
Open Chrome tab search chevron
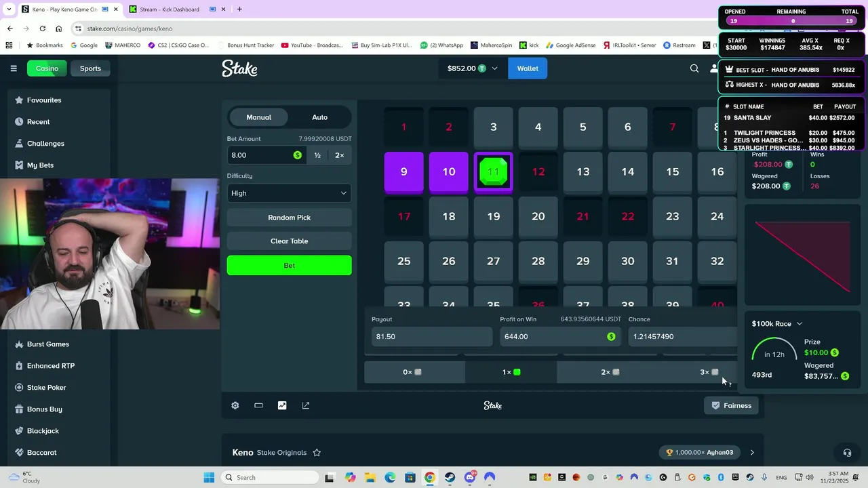(x=9, y=9)
